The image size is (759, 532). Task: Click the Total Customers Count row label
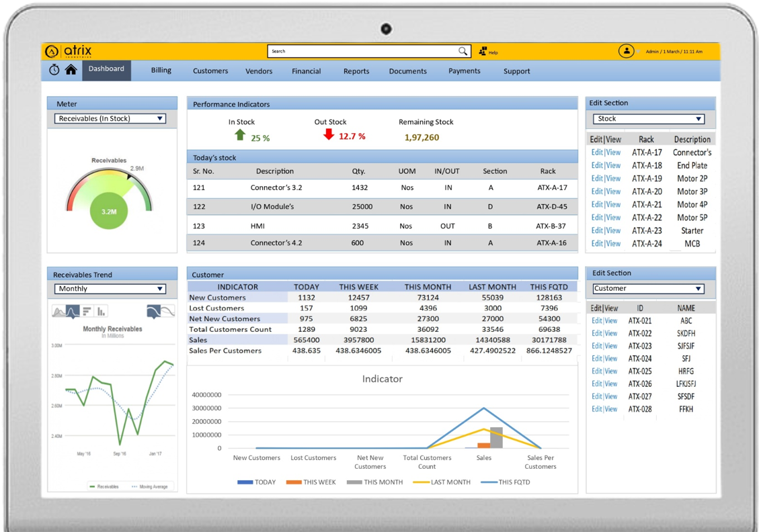point(230,329)
